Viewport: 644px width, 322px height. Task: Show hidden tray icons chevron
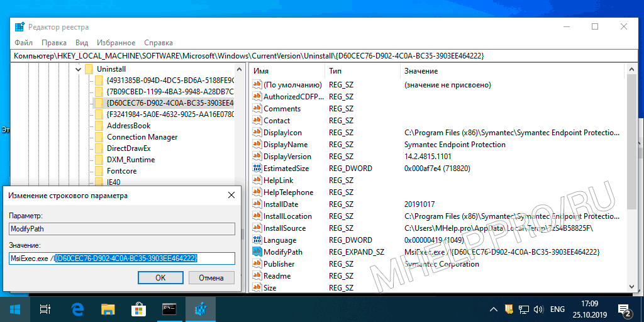(x=494, y=309)
